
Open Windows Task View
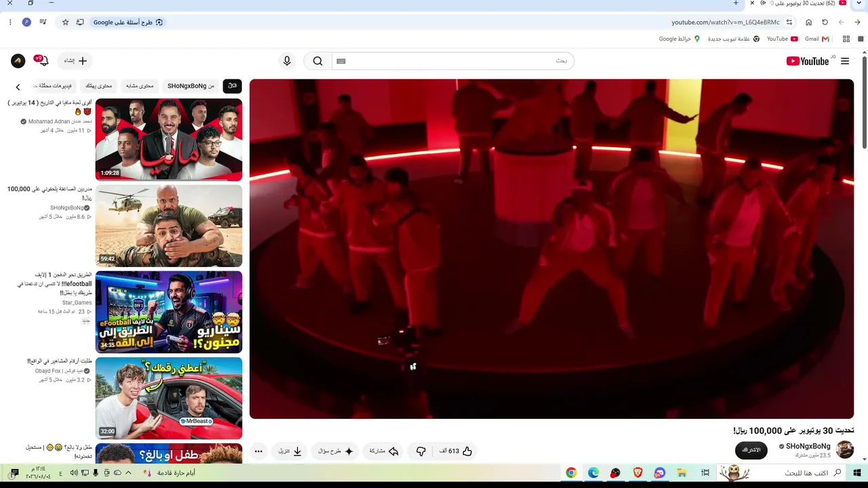tap(705, 472)
